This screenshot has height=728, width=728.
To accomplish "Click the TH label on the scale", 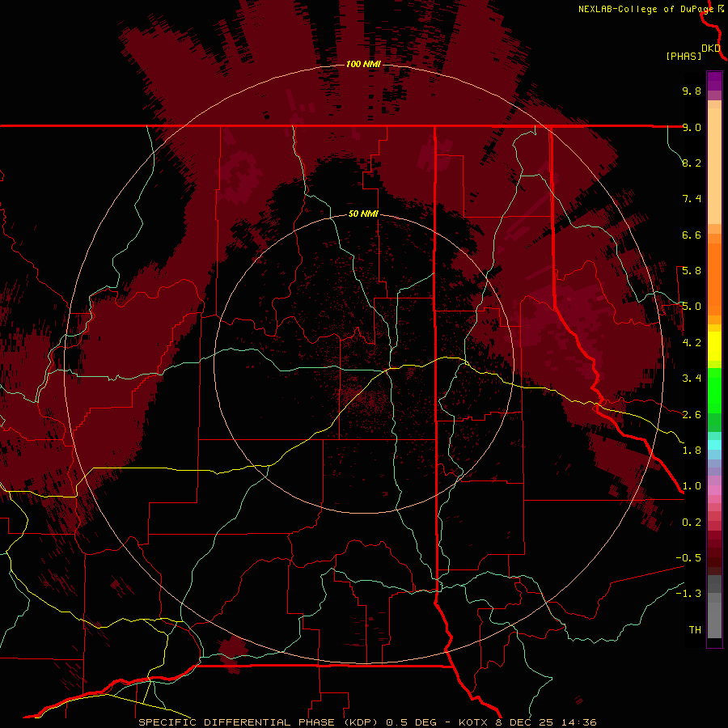I will [x=695, y=630].
